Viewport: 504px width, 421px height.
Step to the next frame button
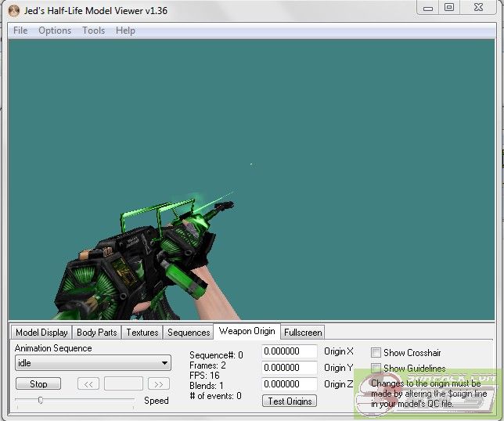coord(158,383)
